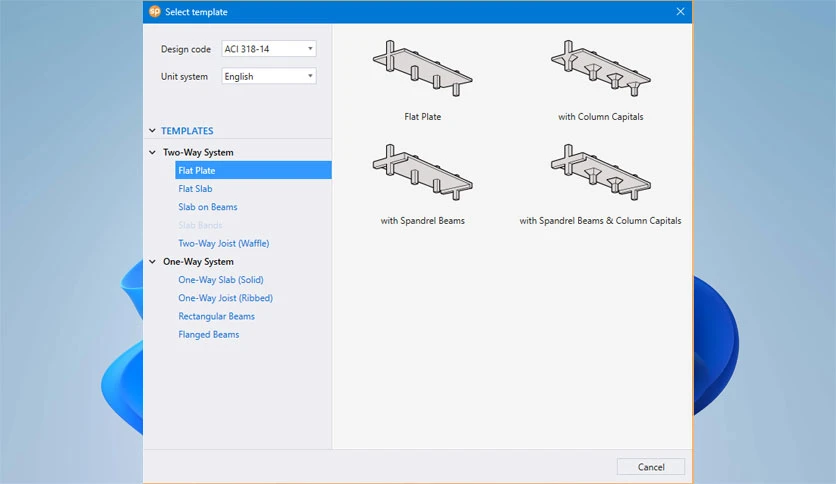Click the with Column Capitals caption

tap(600, 117)
